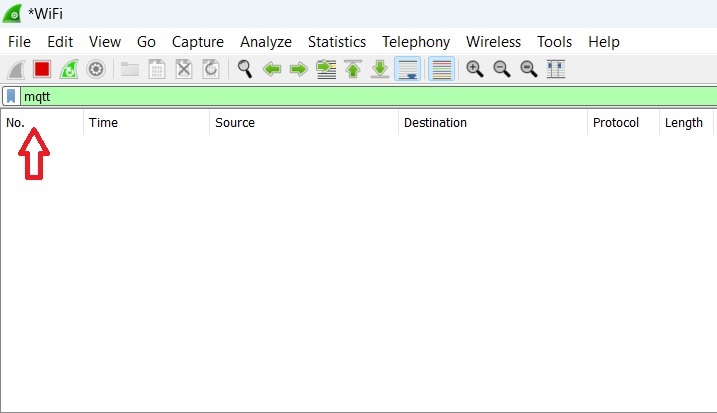Screen dimensions: 717x413
Task: Open the Go menu
Action: click(146, 42)
